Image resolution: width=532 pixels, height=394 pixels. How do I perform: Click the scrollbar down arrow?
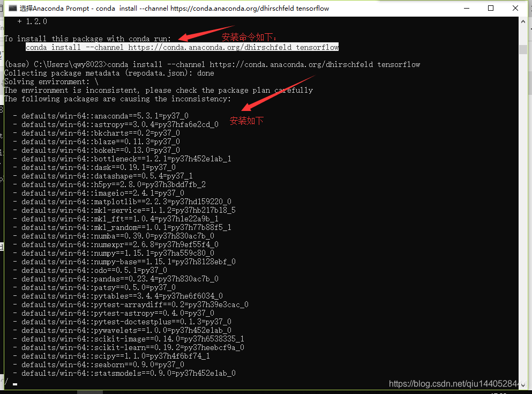pos(523,385)
